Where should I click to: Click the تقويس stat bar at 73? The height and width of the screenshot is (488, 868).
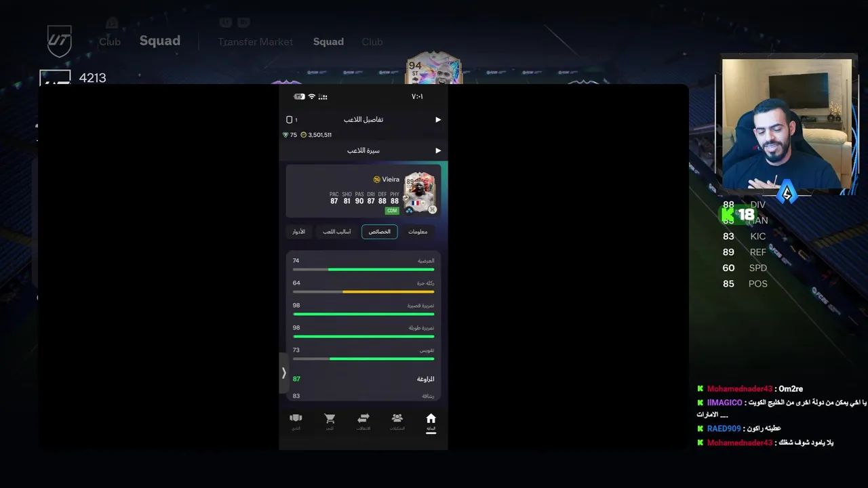click(x=363, y=359)
